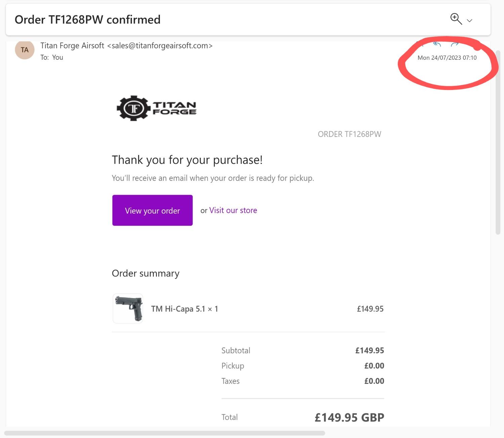The width and height of the screenshot is (504, 438).
Task: Click the Titan Forge gear logo
Action: click(x=133, y=108)
